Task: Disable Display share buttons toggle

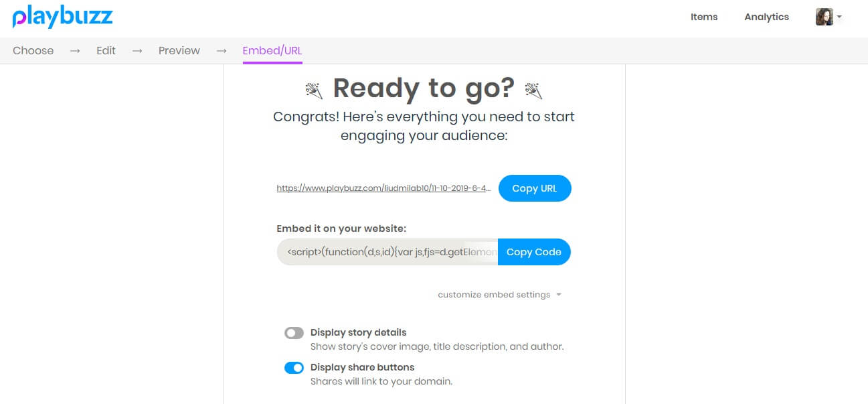Action: (x=294, y=368)
